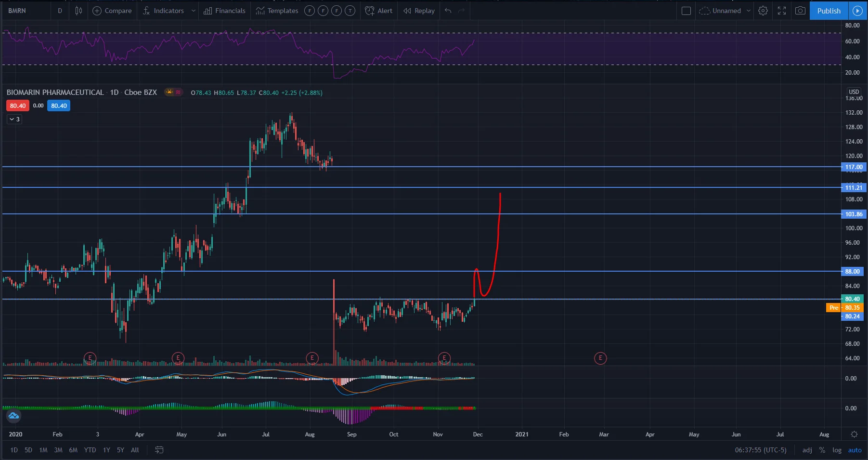Select the All date range
Image resolution: width=868 pixels, height=460 pixels.
point(135,450)
